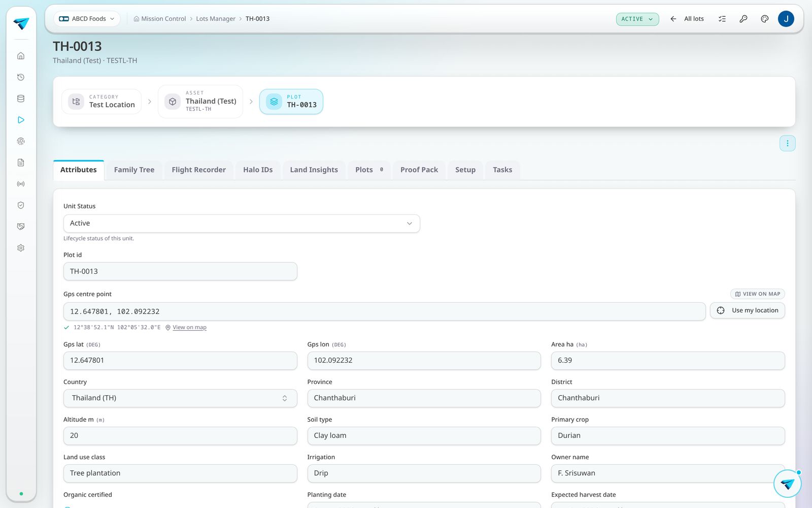This screenshot has height=508, width=812.
Task: Open the Halo IDs tab
Action: point(258,170)
